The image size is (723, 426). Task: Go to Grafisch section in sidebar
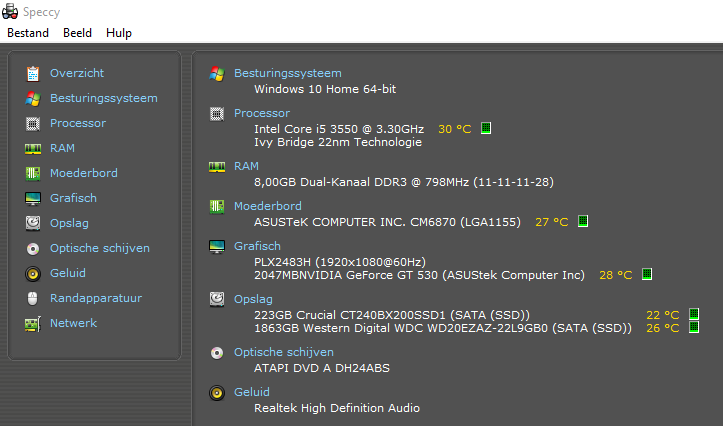73,198
